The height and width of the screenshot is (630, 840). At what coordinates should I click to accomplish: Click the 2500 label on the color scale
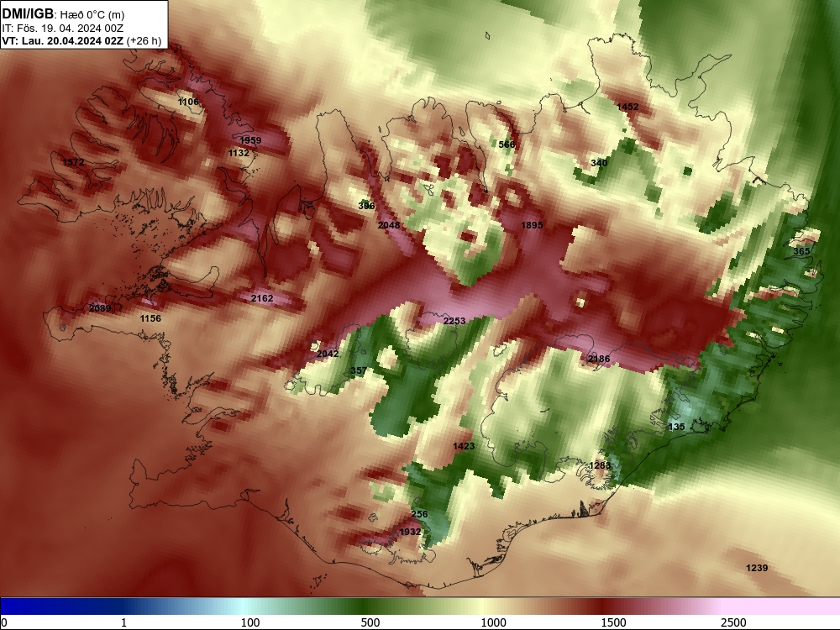pos(733,622)
